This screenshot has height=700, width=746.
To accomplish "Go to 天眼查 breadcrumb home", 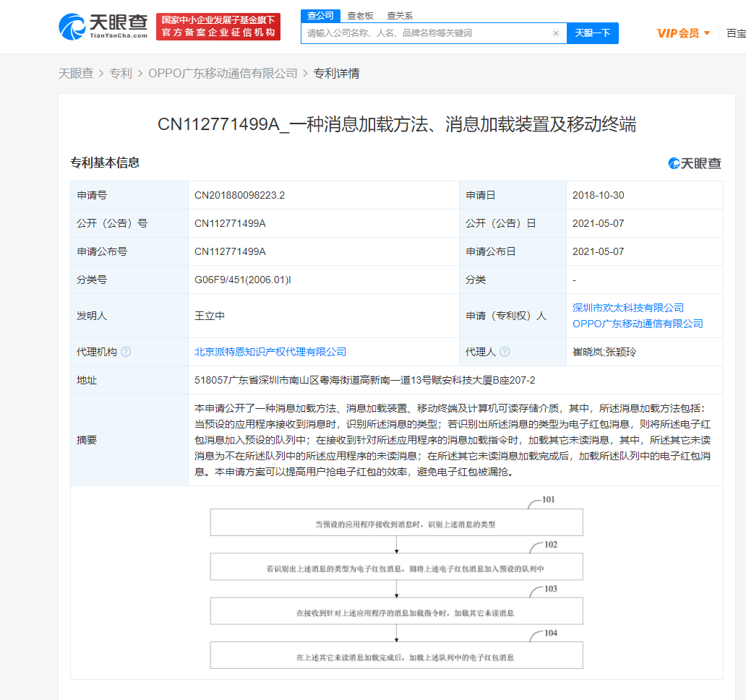I will tap(76, 73).
